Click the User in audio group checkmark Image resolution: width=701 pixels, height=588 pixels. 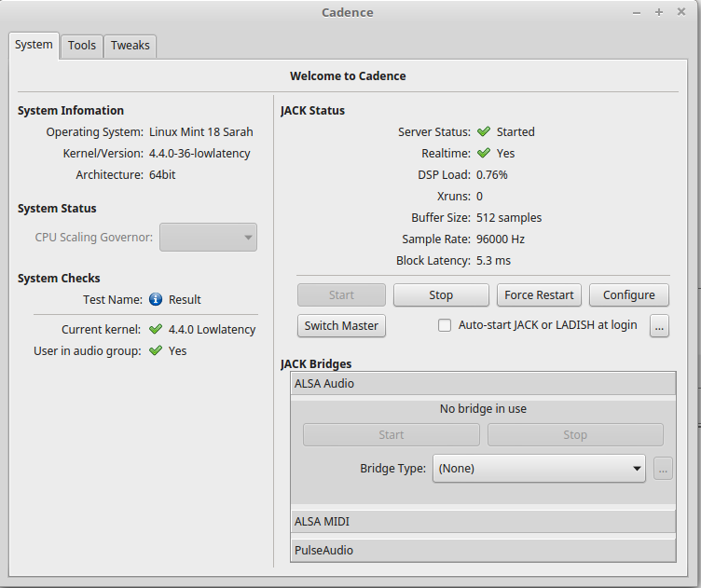coord(156,350)
